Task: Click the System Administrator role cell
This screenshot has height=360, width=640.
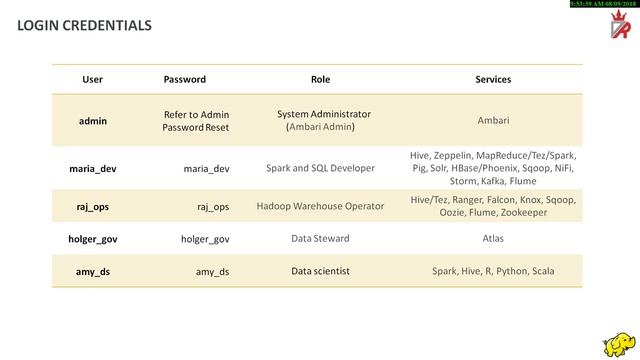Action: [x=324, y=120]
